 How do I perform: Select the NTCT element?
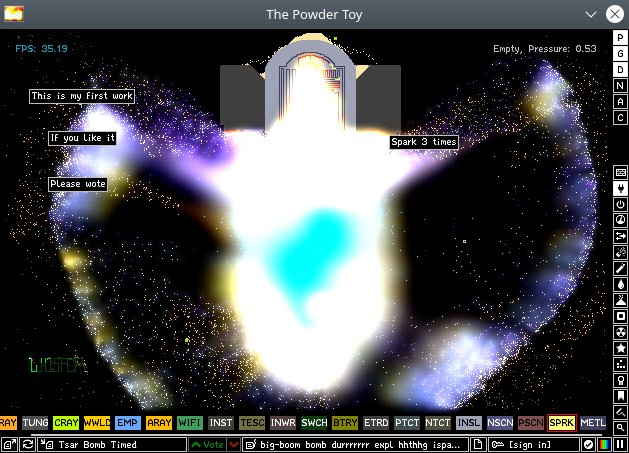point(438,423)
